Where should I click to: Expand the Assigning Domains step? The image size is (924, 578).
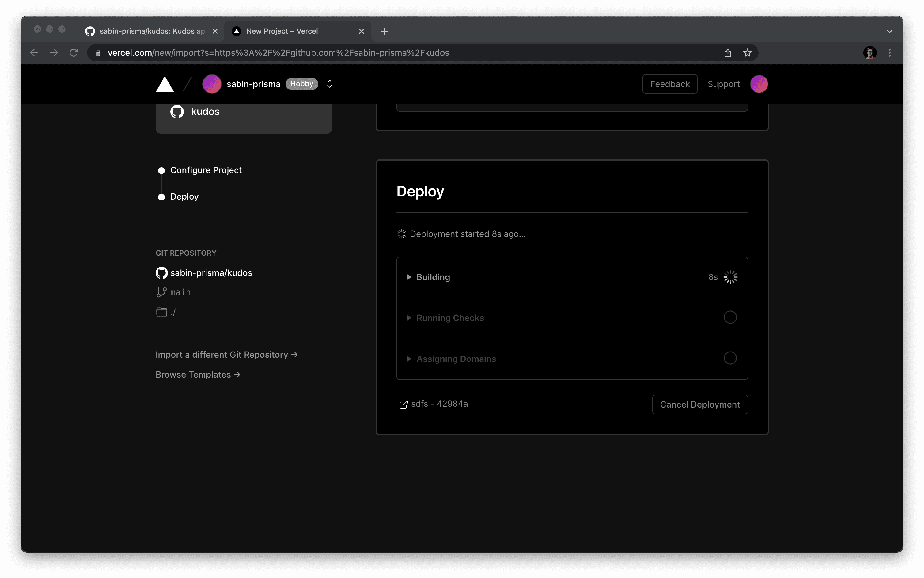pyautogui.click(x=409, y=359)
